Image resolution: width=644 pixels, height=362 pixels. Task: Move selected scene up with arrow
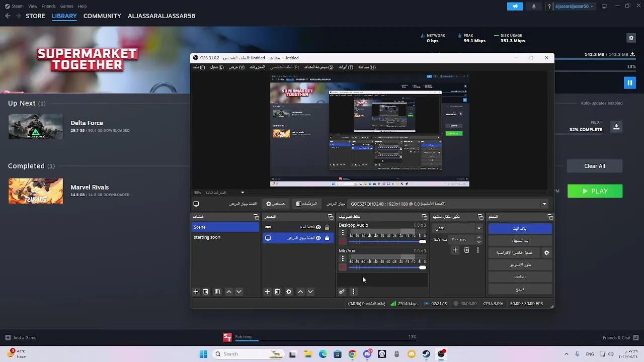tap(229, 292)
